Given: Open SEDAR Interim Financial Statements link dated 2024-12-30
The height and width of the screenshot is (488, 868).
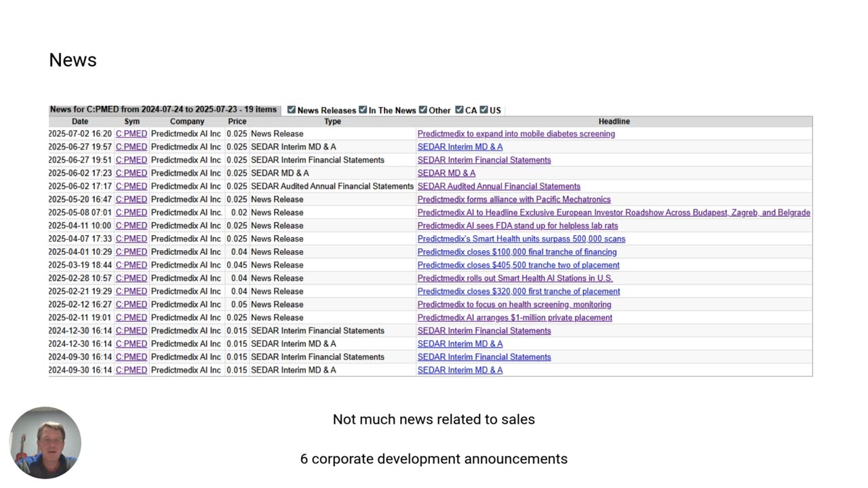Looking at the screenshot, I should click(x=484, y=331).
